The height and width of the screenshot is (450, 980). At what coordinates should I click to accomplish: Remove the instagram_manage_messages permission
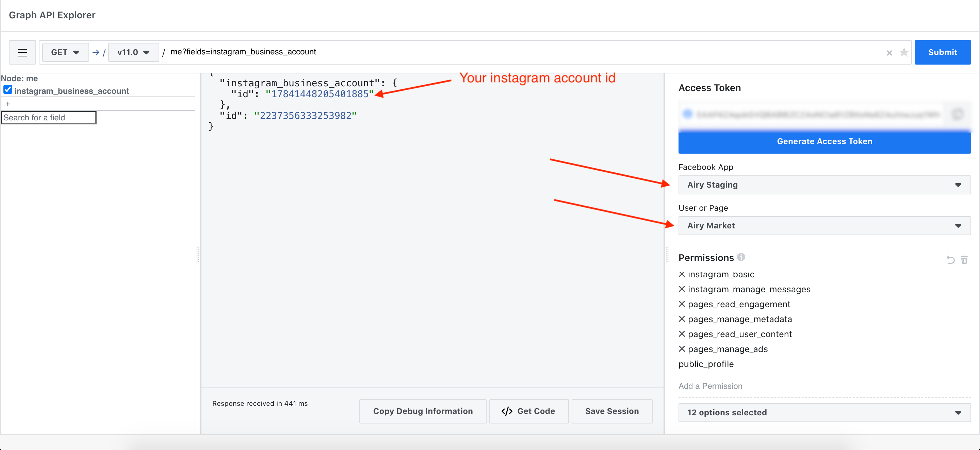tap(682, 289)
